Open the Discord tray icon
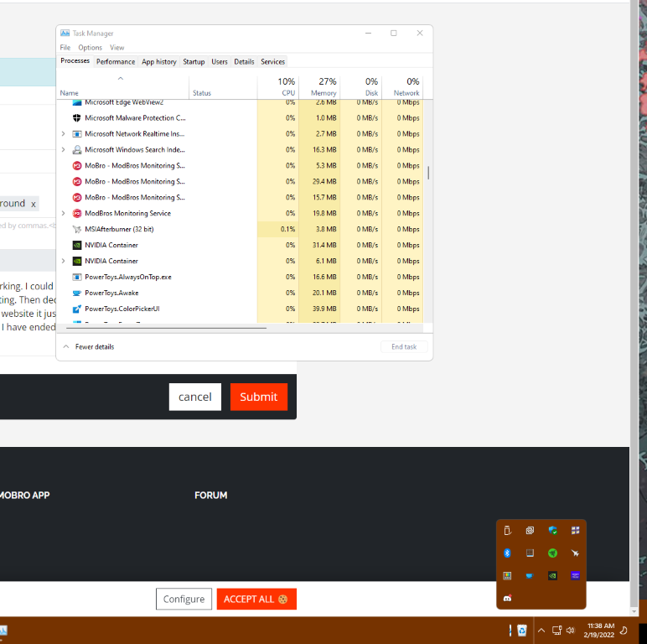Viewport: 647px width, 644px height. click(x=508, y=598)
